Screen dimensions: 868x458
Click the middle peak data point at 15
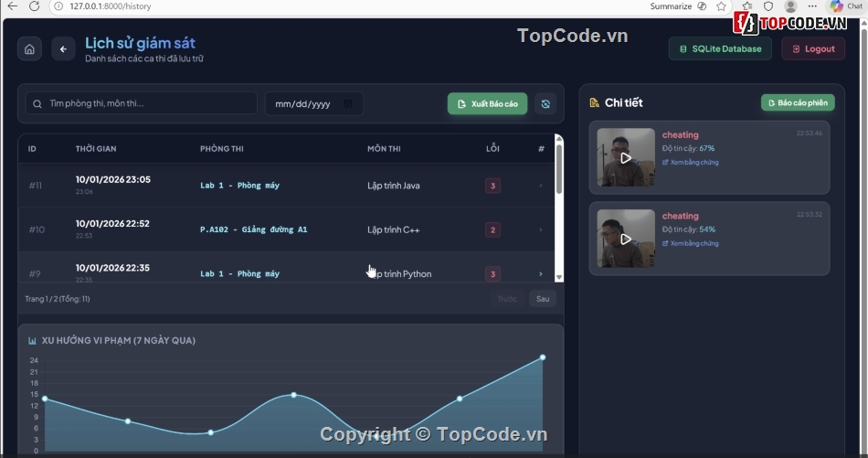pyautogui.click(x=293, y=395)
